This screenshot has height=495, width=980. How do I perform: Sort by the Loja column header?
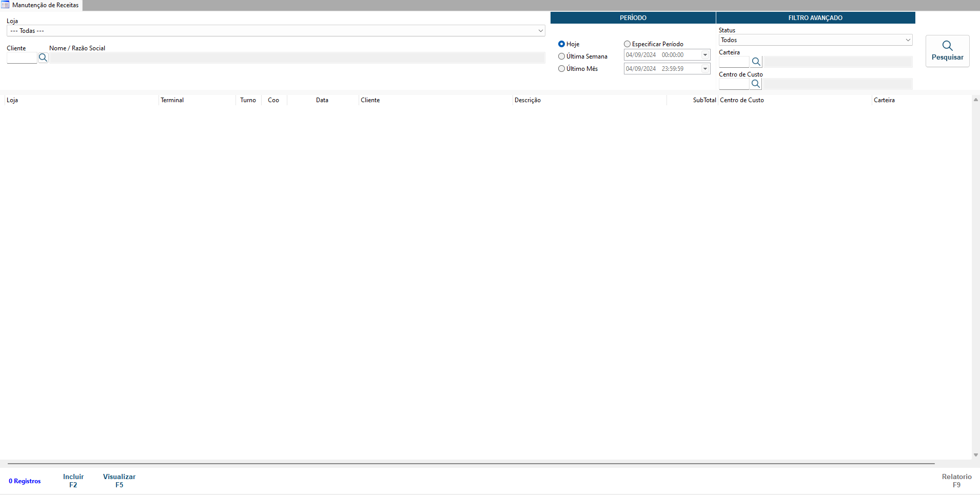(82, 100)
